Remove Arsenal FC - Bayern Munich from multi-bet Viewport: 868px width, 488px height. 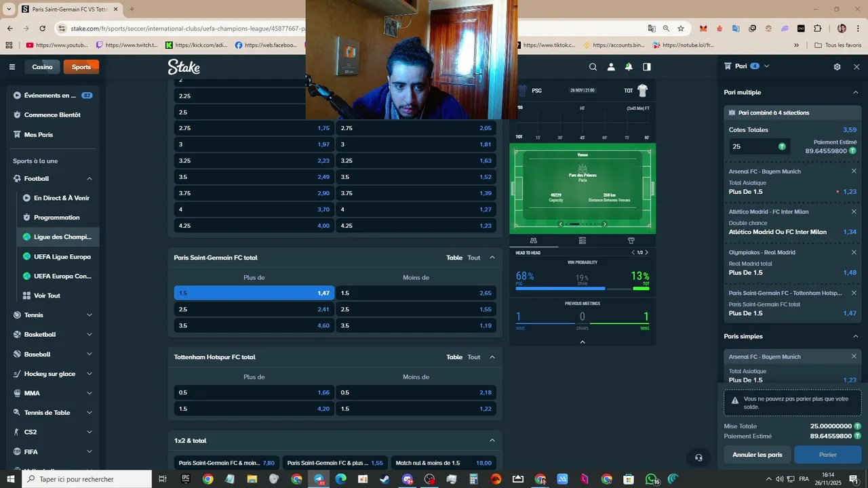tap(854, 171)
